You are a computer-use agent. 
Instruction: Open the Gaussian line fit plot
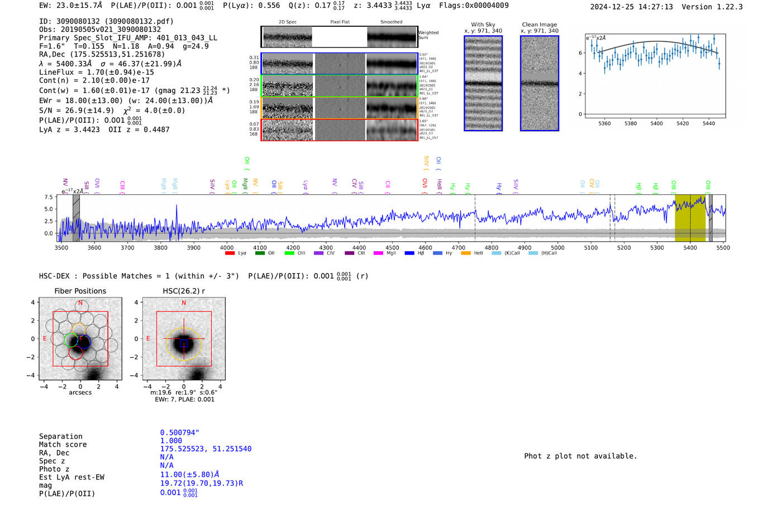tap(655, 75)
